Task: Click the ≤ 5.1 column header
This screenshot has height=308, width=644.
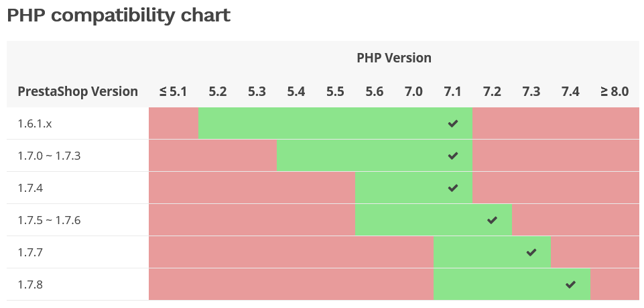Action: tap(174, 91)
